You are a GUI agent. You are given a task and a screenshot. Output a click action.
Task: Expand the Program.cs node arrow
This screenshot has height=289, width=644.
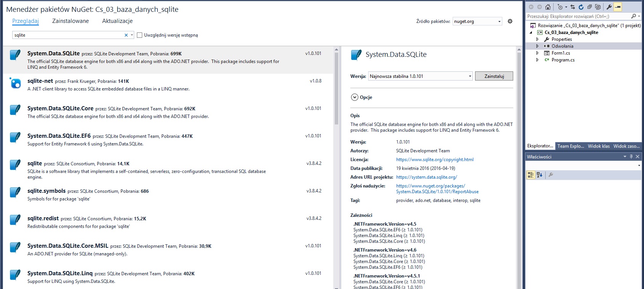(537, 60)
